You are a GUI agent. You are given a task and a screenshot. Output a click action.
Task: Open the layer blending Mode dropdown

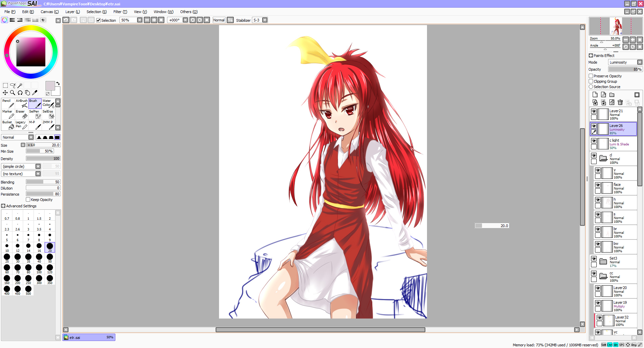(x=626, y=62)
